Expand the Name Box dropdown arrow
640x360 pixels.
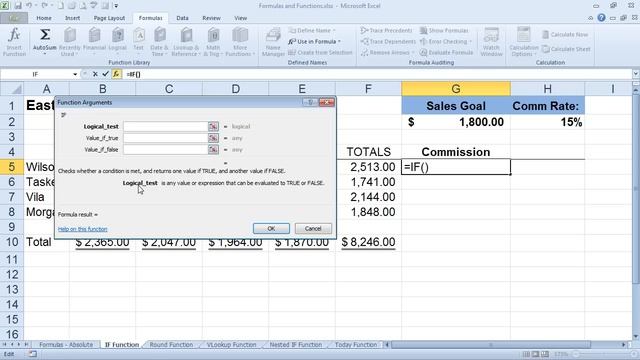[75, 74]
